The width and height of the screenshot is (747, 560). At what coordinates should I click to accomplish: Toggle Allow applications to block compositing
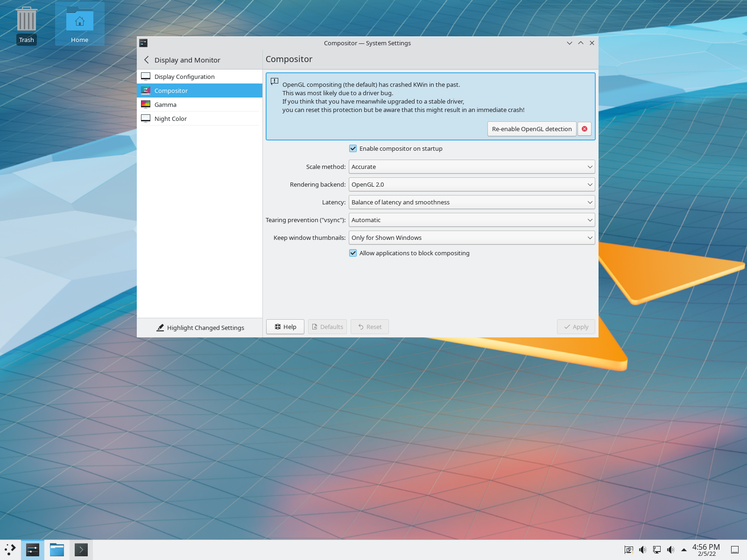(x=409, y=253)
